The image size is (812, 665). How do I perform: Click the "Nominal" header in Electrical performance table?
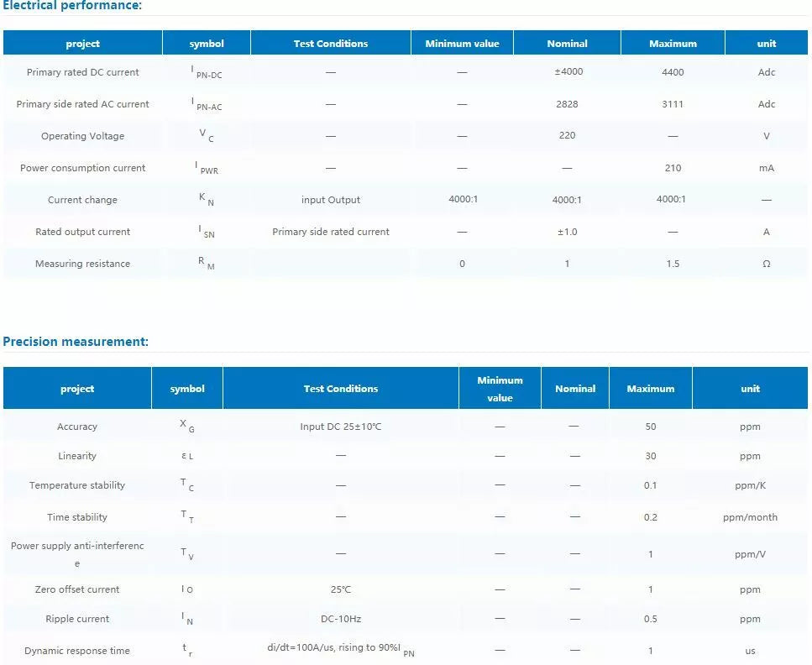coord(567,44)
